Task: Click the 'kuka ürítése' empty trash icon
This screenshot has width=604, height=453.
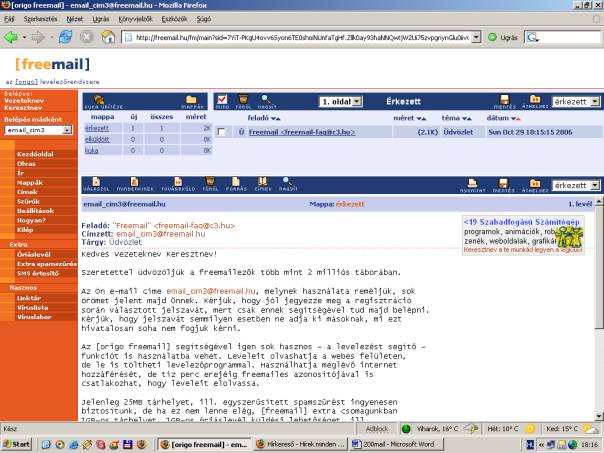Action: pyautogui.click(x=98, y=100)
